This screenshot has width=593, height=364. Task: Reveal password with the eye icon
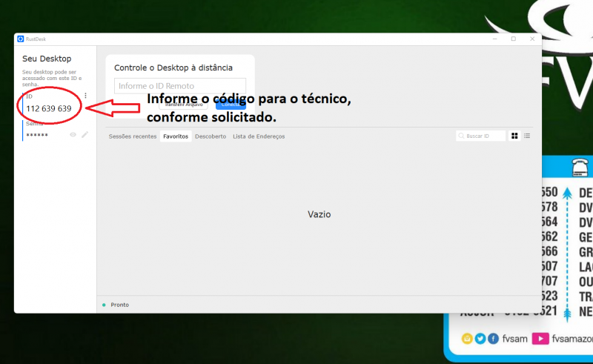click(x=73, y=135)
